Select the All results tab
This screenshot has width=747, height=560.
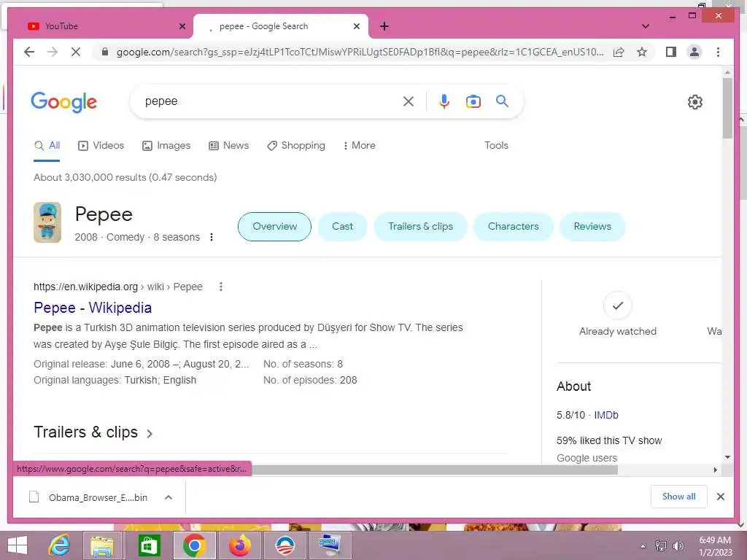pos(47,145)
